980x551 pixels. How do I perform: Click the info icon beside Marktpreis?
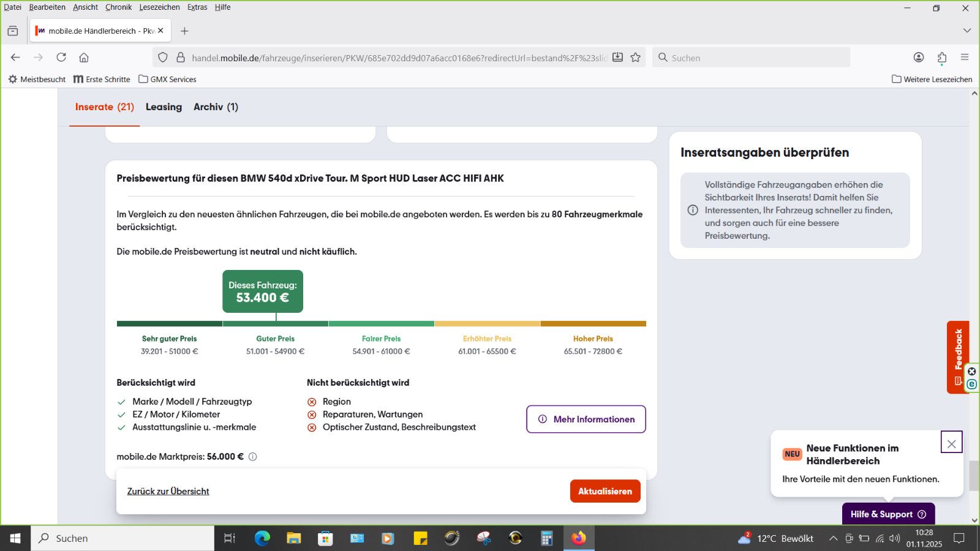[x=252, y=457]
